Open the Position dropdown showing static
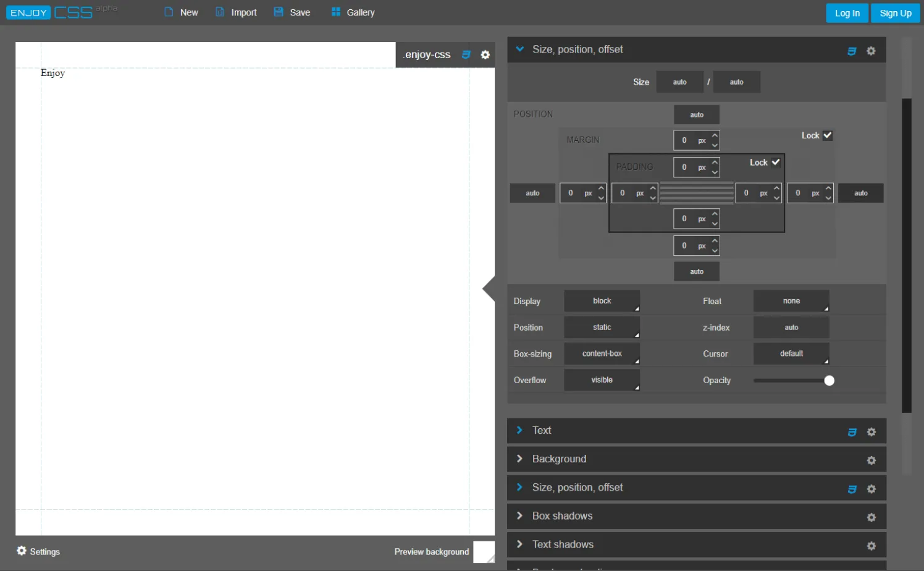 pos(602,328)
